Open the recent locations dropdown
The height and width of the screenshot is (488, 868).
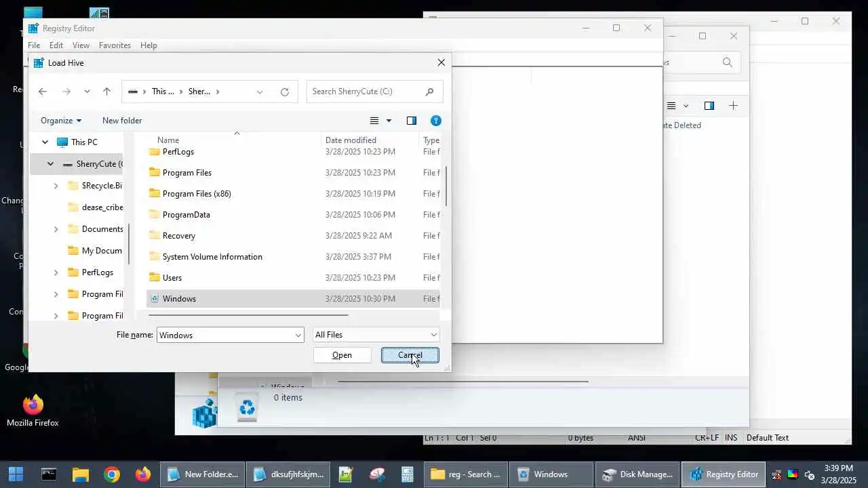(87, 91)
